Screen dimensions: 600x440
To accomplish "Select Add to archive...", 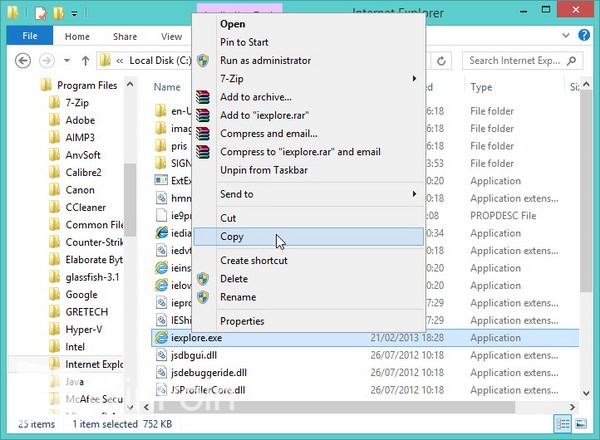I will [x=308, y=97].
